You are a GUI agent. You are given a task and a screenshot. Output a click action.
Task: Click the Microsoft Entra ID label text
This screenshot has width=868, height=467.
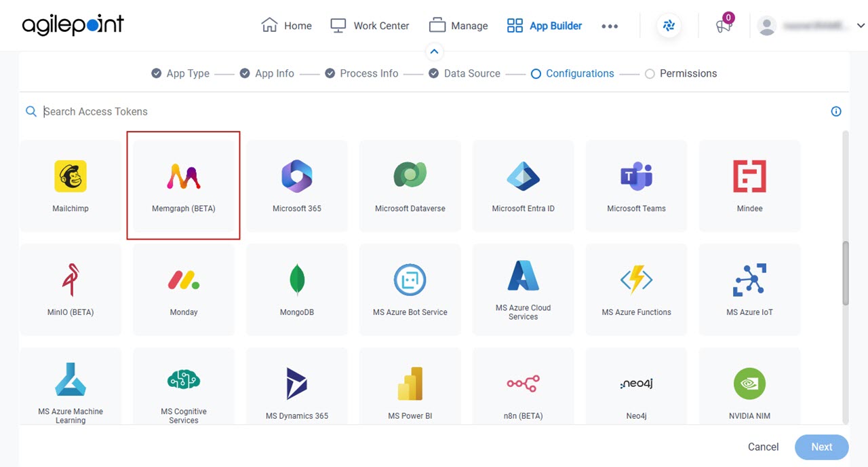pyautogui.click(x=524, y=208)
